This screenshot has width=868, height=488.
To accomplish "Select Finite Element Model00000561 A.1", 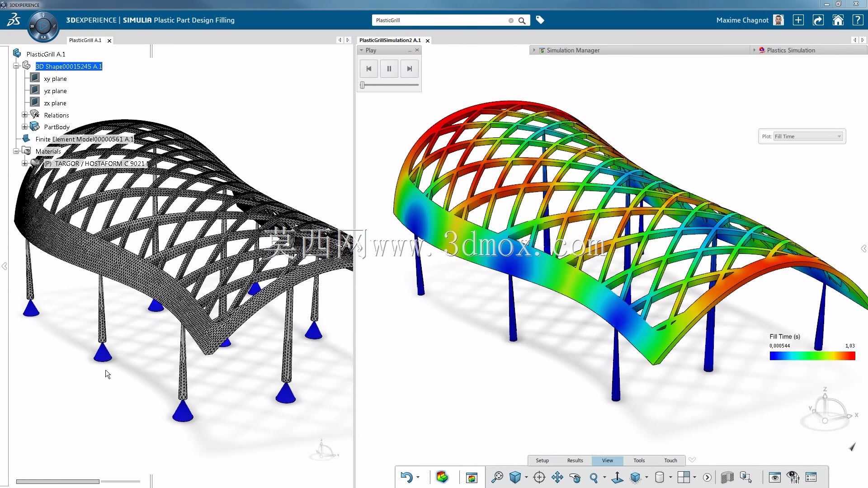I will click(85, 139).
